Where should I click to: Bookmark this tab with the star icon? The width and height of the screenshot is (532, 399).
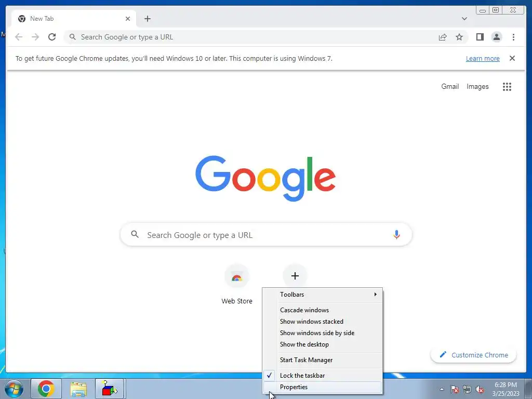tap(459, 37)
